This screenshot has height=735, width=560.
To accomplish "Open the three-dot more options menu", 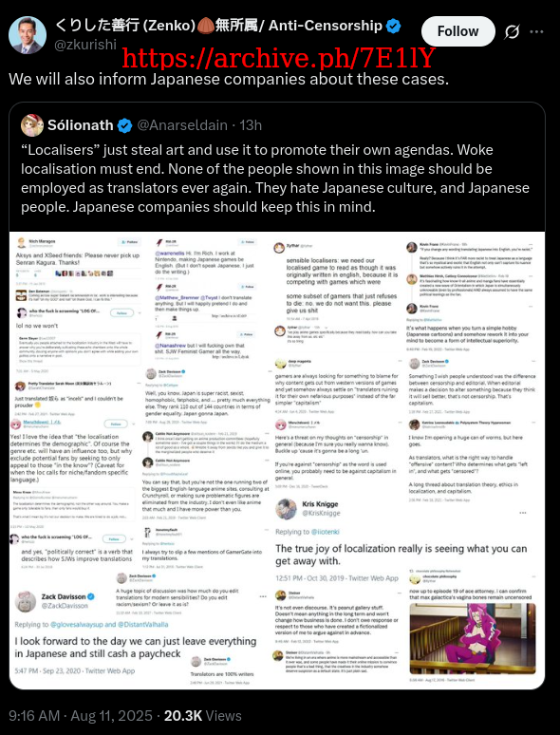I will pos(536,32).
